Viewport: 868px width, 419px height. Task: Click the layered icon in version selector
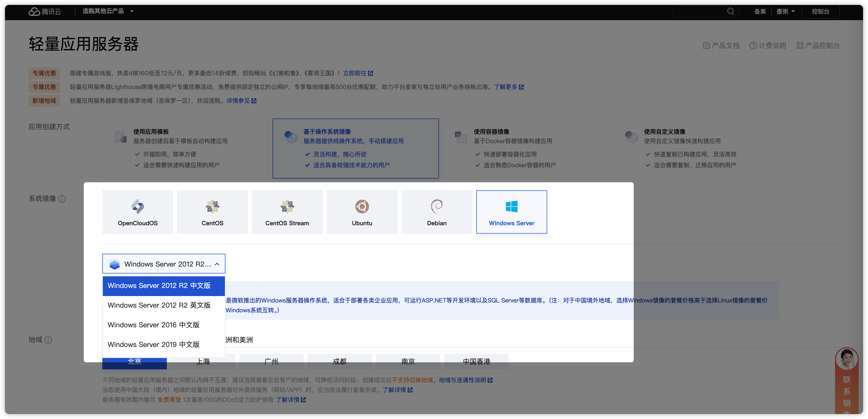[x=115, y=264]
